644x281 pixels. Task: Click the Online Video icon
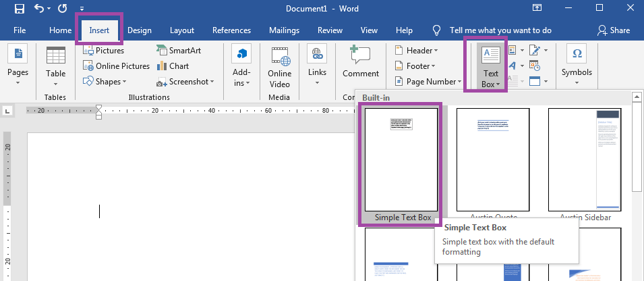[279, 66]
